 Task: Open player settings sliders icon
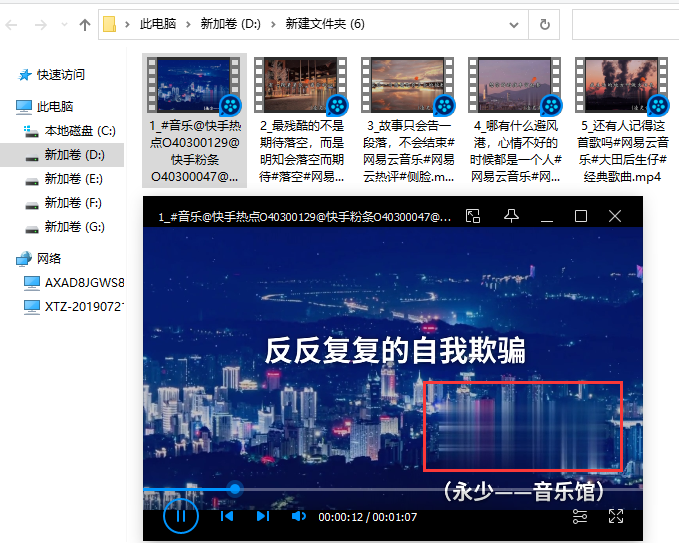click(580, 516)
